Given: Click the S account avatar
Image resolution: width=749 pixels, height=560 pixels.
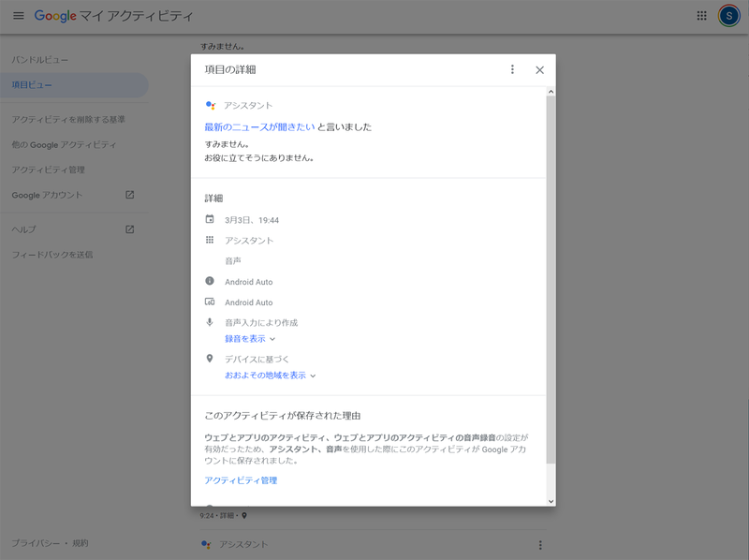Looking at the screenshot, I should [728, 15].
